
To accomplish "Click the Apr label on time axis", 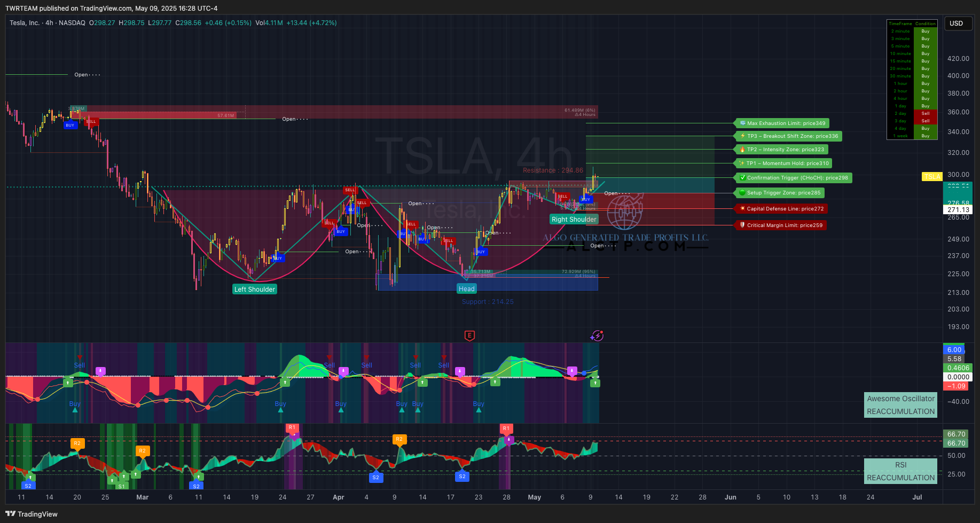I will [x=339, y=497].
